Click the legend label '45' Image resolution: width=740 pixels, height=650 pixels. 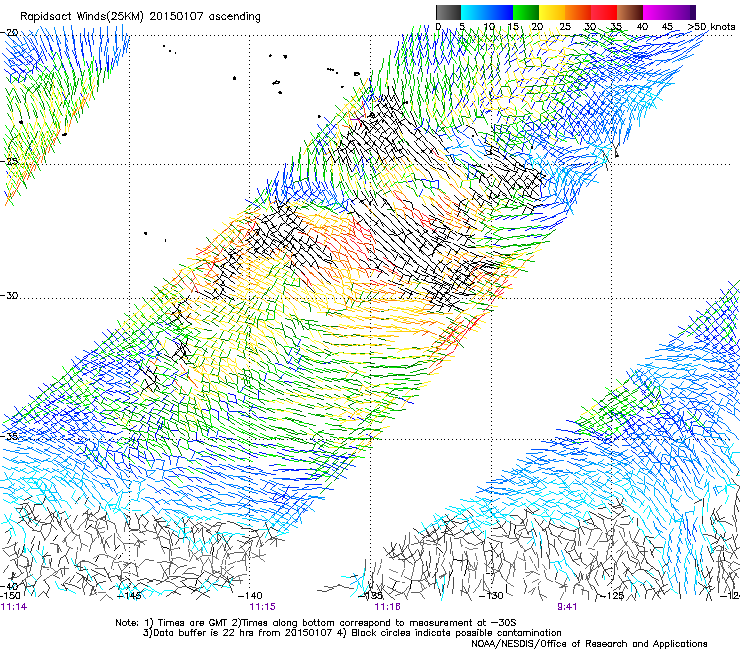tap(667, 26)
